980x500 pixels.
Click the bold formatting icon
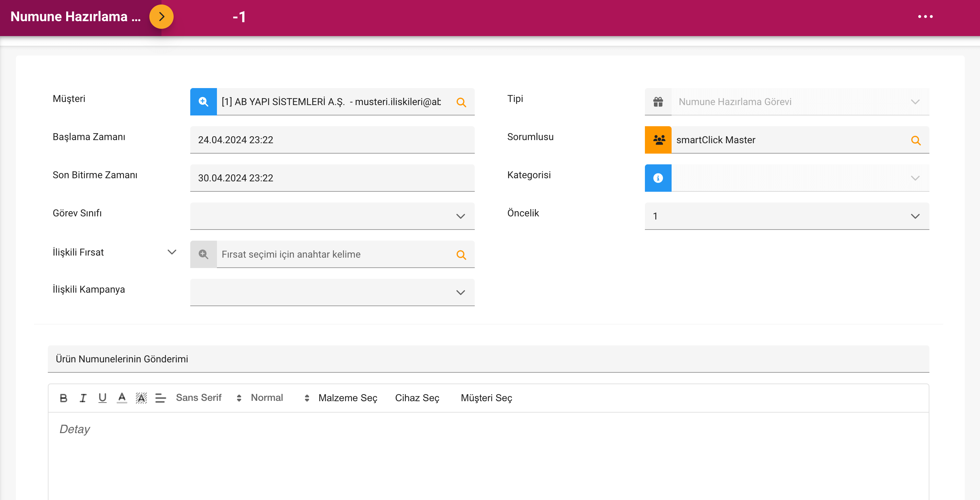point(63,397)
